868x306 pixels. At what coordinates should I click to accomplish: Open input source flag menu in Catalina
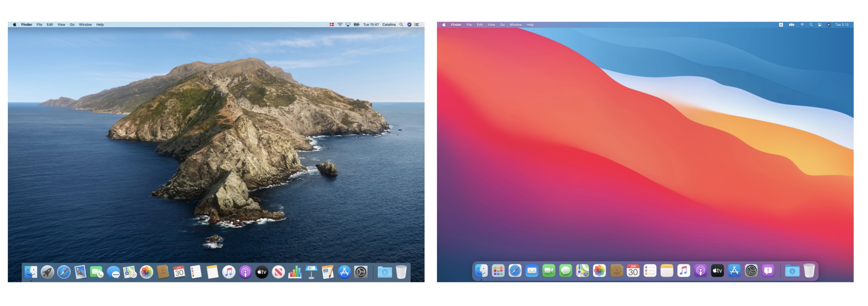[x=332, y=24]
